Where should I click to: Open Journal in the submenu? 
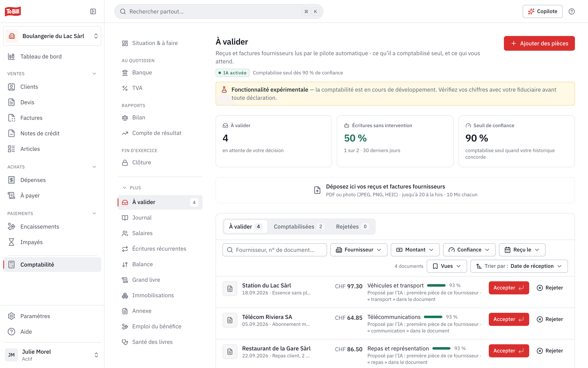160,218
